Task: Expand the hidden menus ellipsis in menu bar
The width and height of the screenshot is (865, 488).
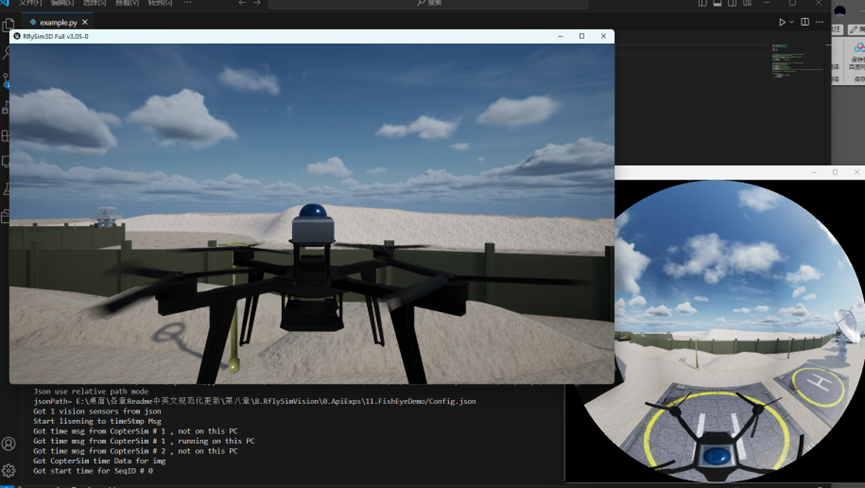Action: [187, 3]
